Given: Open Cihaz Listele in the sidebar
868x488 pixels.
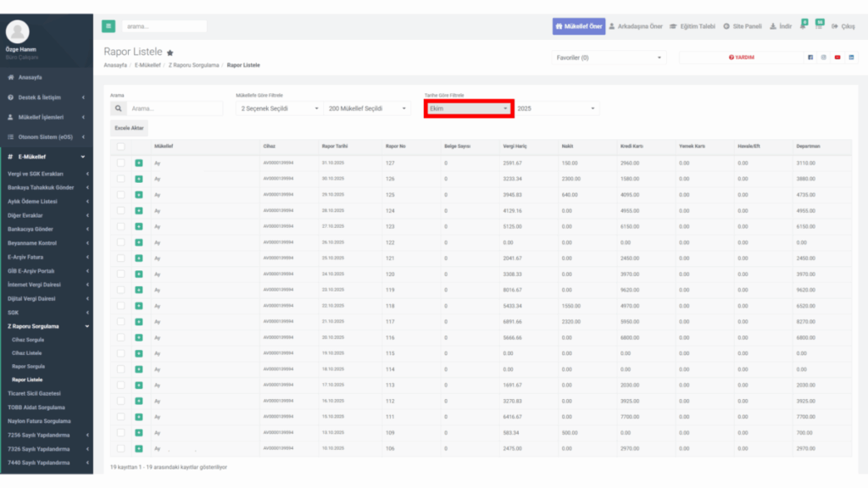Looking at the screenshot, I should pos(26,353).
